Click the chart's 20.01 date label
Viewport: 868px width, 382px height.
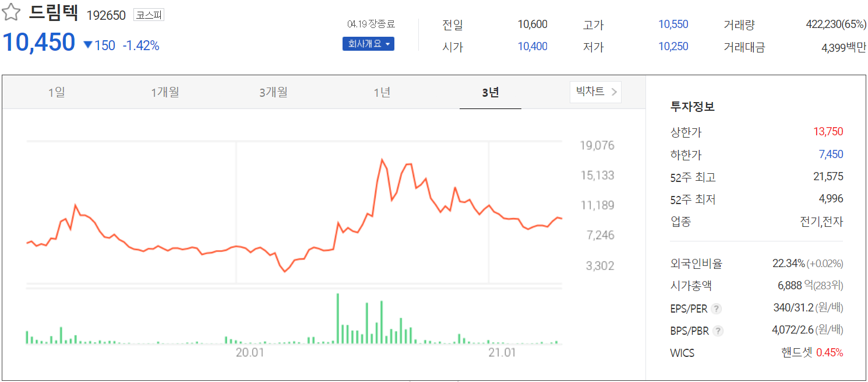[x=250, y=353]
